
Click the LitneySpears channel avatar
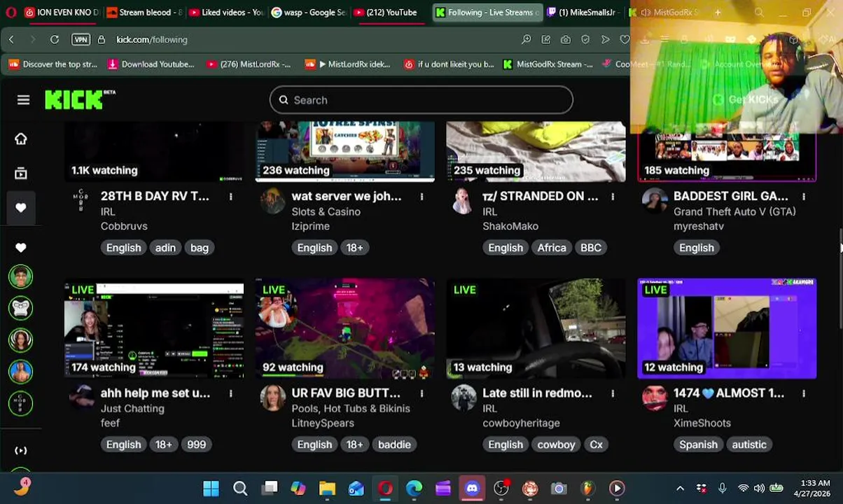272,398
